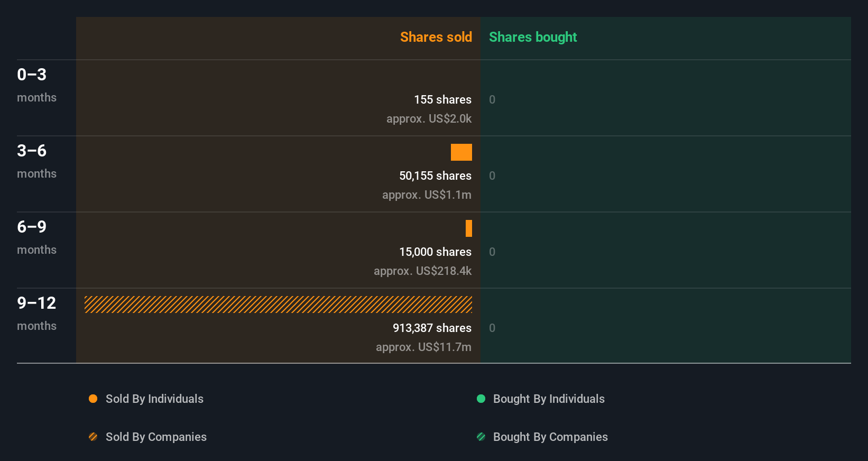868x461 pixels.
Task: Click the small orange 6–9 months bar
Action: (469, 228)
